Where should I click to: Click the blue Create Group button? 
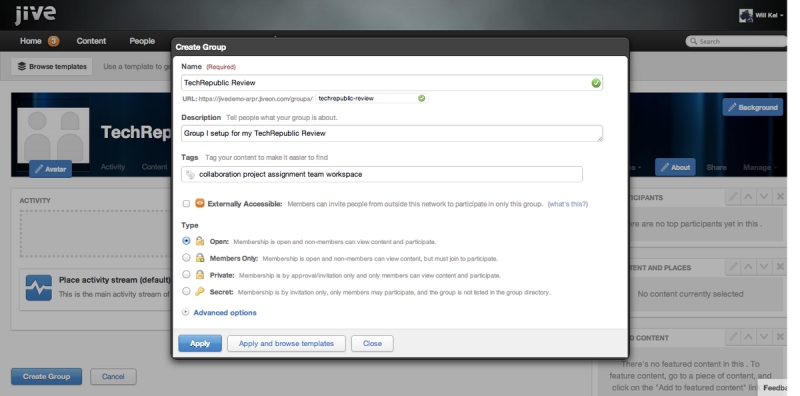pos(46,377)
